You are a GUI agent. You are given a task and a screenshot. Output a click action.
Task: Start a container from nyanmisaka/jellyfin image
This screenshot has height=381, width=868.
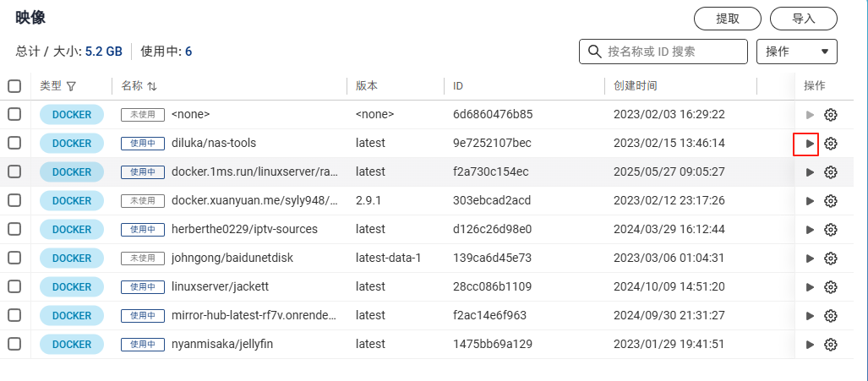coord(810,345)
